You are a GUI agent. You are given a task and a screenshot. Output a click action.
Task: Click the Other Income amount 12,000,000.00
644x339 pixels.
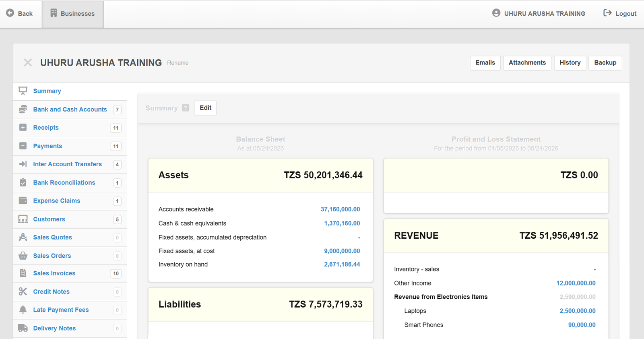(x=576, y=283)
